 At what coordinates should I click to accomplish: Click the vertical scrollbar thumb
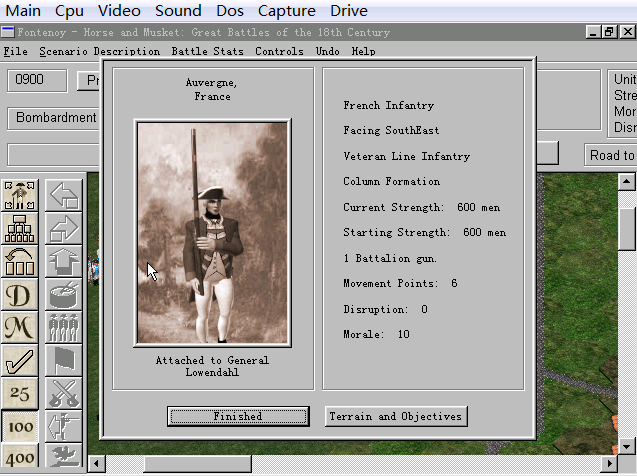[627, 229]
